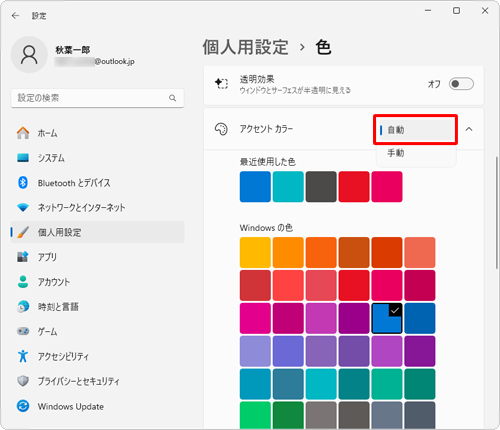Click the vertical scrollbar on the right
Viewport: 500px width, 430px height.
click(496, 213)
